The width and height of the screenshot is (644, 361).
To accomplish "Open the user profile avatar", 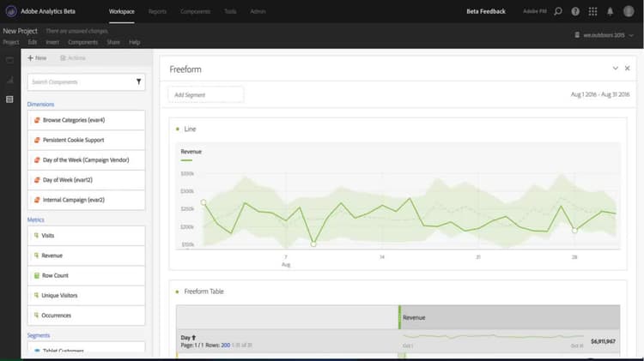I will (629, 11).
